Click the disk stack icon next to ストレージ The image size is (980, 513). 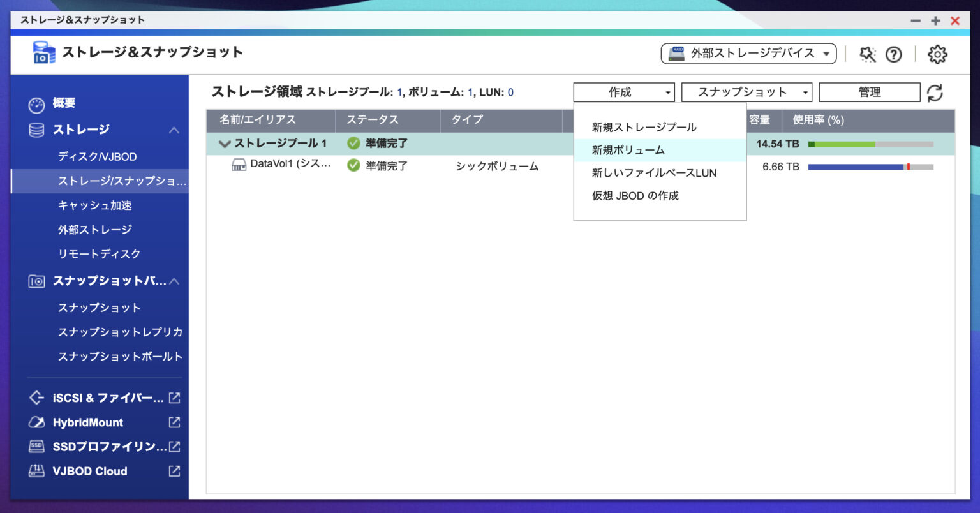pyautogui.click(x=36, y=130)
